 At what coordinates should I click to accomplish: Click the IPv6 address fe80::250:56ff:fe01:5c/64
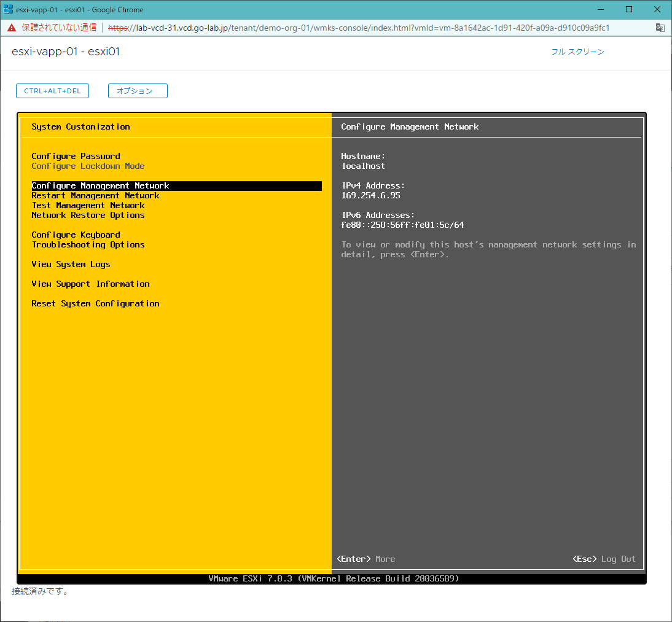(x=402, y=225)
